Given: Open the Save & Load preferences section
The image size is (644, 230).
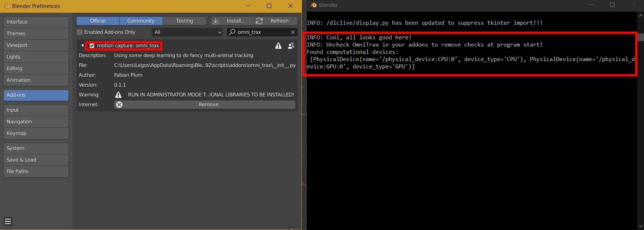Looking at the screenshot, I should point(36,160).
